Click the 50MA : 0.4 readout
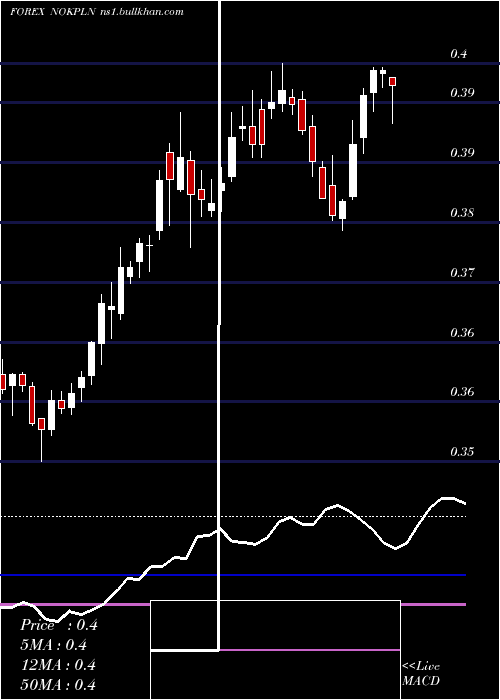The height and width of the screenshot is (700, 500). (58, 685)
